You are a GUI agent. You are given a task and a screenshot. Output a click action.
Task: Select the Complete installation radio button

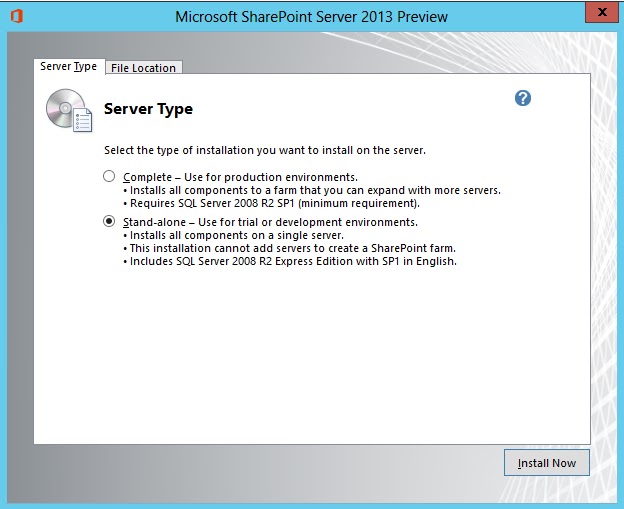109,176
